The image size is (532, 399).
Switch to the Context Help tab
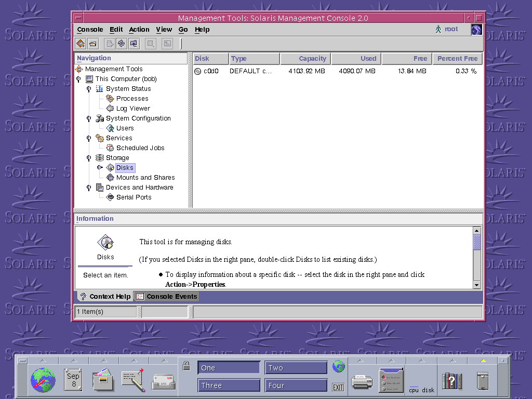point(105,297)
